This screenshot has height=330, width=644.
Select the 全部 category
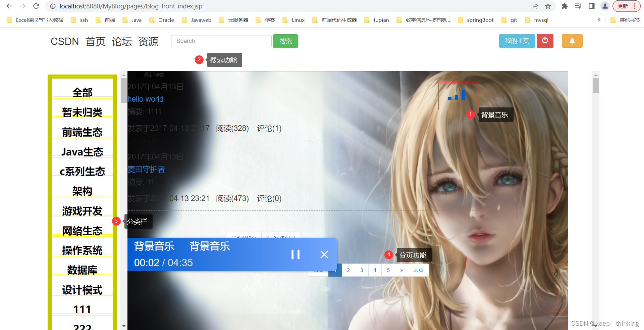coord(83,92)
